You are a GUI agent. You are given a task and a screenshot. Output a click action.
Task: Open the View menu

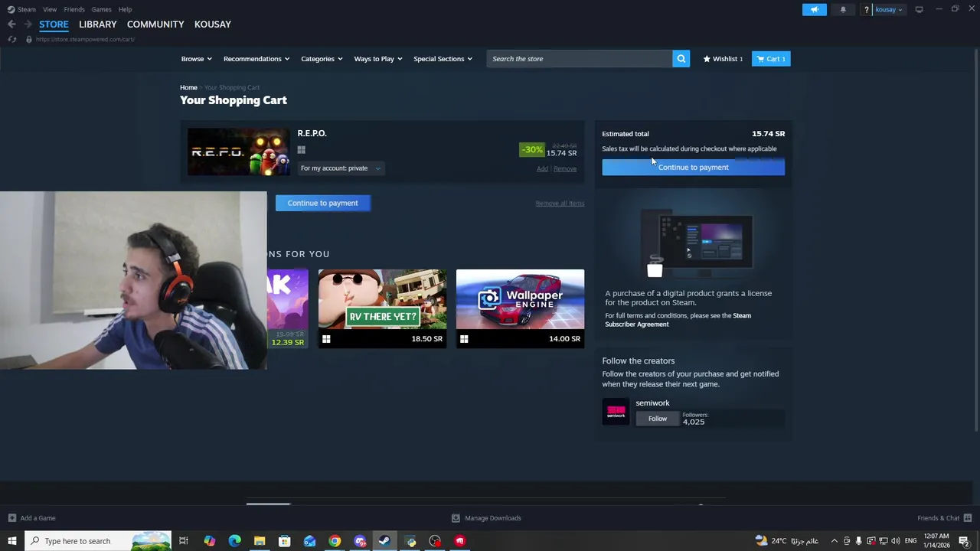click(x=50, y=9)
